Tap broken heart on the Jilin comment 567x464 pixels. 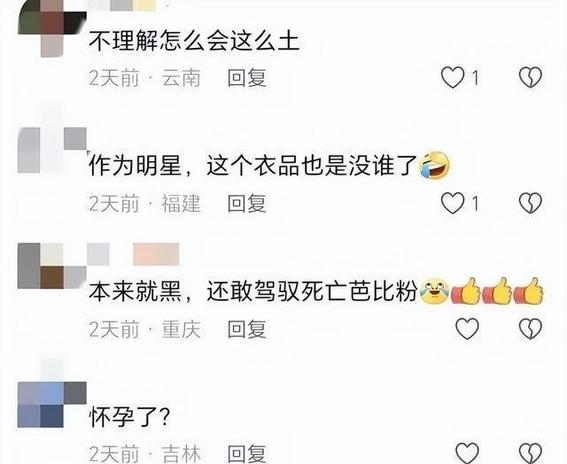pos(530,453)
